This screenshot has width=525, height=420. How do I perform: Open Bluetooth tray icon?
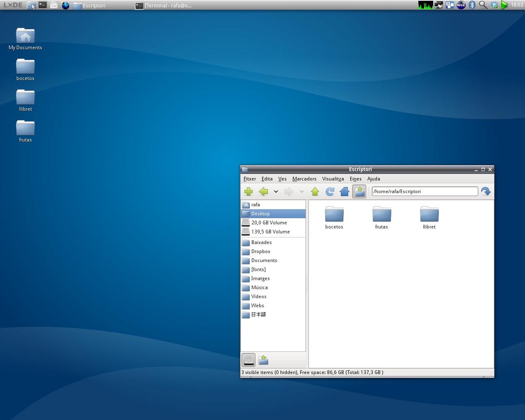click(472, 5)
